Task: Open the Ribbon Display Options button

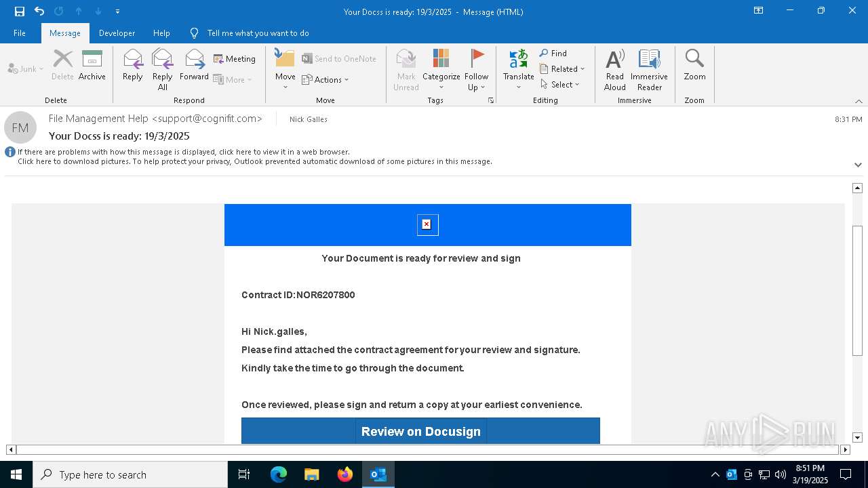Action: (759, 11)
